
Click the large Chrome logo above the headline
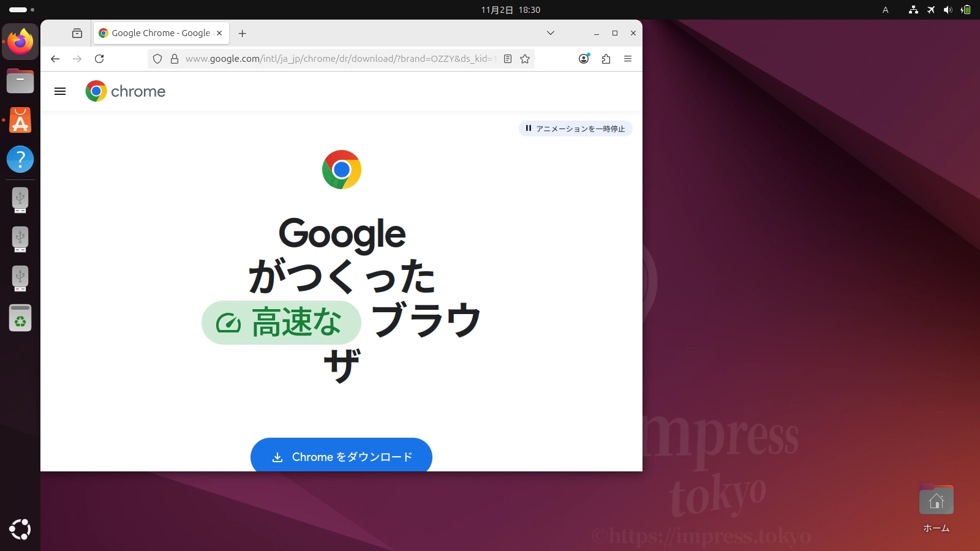pos(342,170)
